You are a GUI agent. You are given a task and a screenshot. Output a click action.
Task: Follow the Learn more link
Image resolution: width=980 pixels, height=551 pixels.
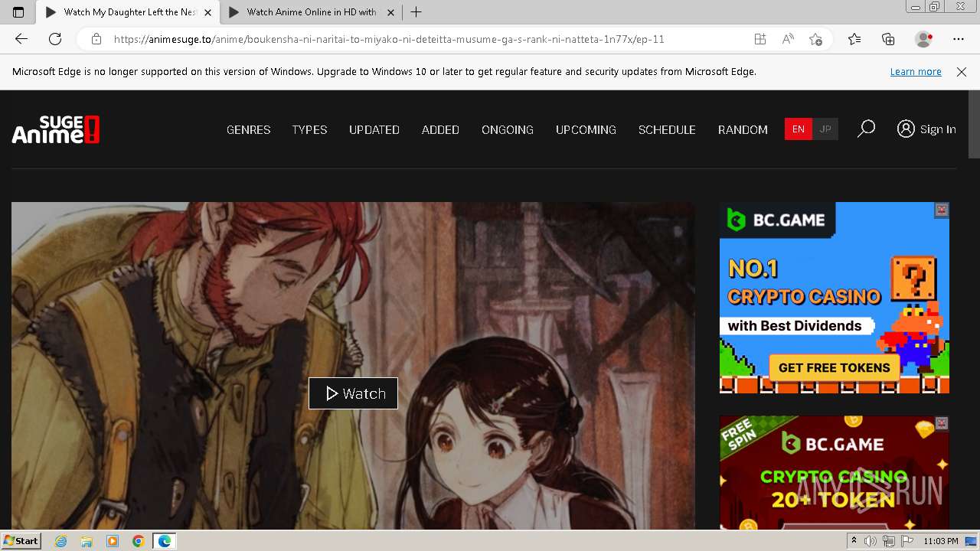916,71
